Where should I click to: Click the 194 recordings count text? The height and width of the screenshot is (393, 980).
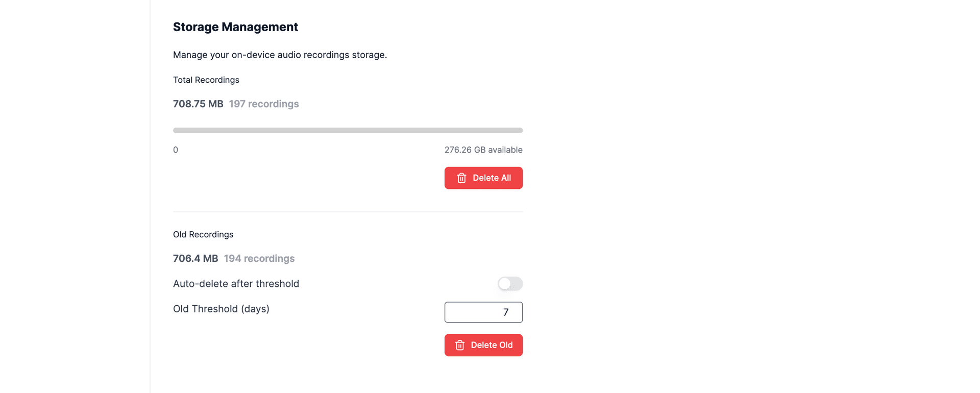pyautogui.click(x=259, y=258)
